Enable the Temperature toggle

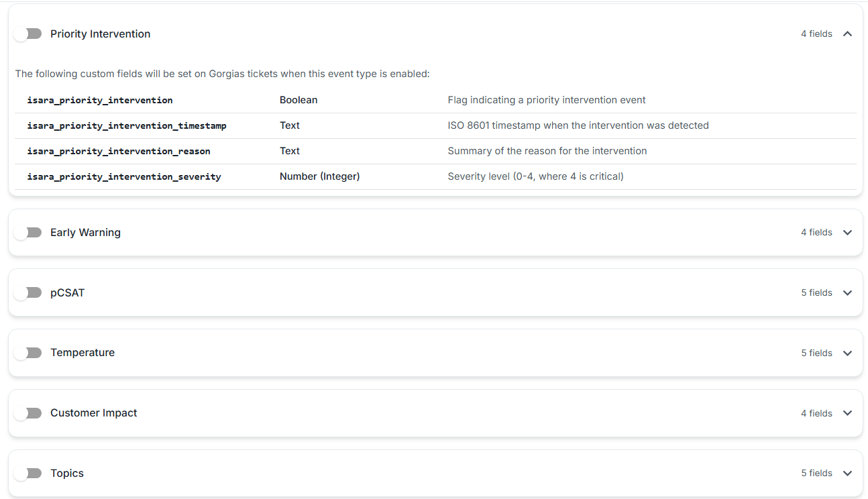click(28, 353)
